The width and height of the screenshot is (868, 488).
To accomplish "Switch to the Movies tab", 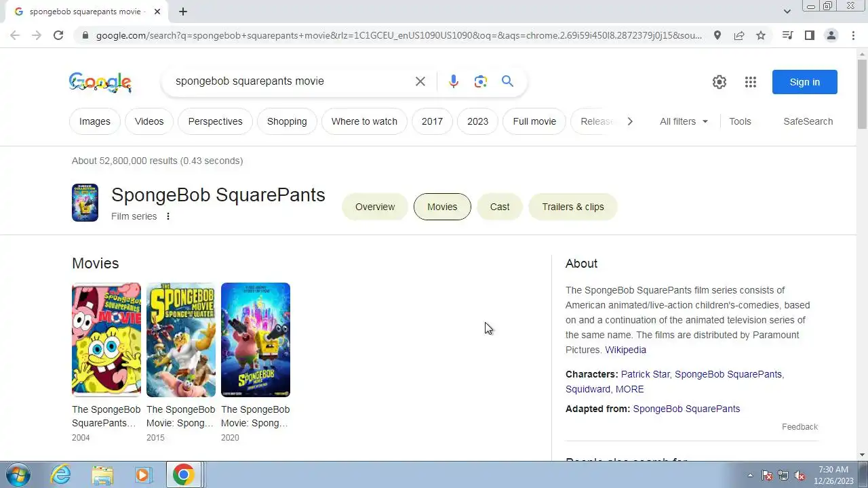I will pos(442,207).
